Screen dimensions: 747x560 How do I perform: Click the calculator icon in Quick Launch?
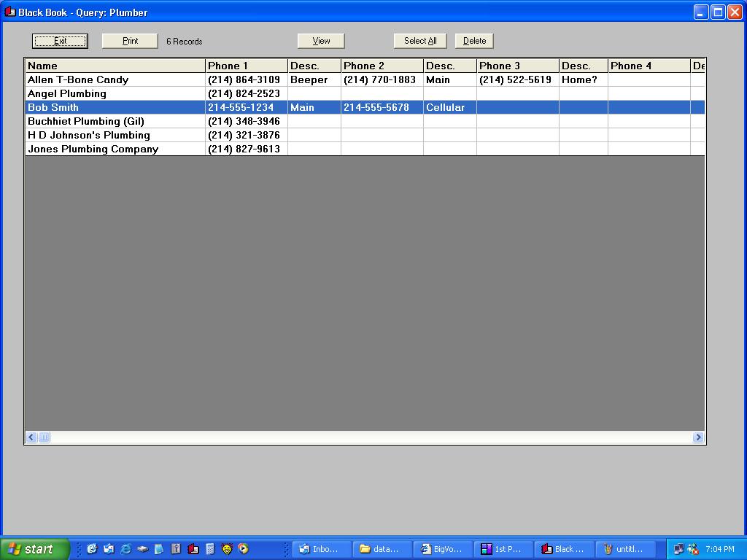point(210,549)
